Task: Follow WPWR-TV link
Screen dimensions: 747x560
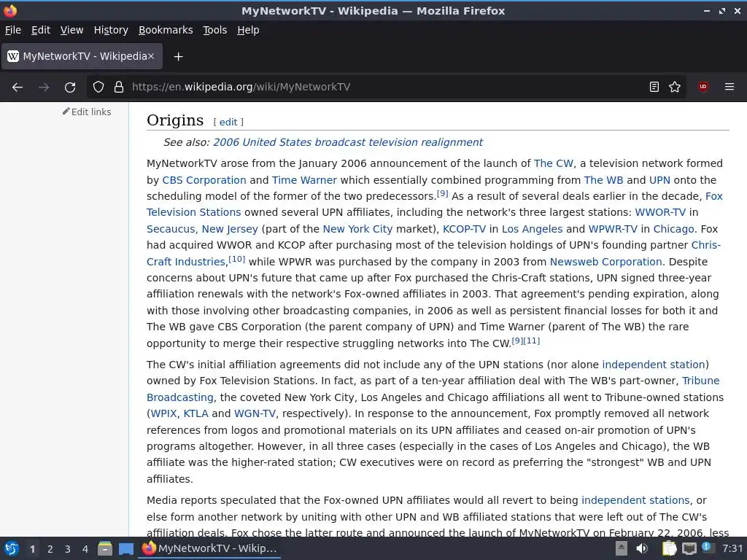Action: [613, 229]
